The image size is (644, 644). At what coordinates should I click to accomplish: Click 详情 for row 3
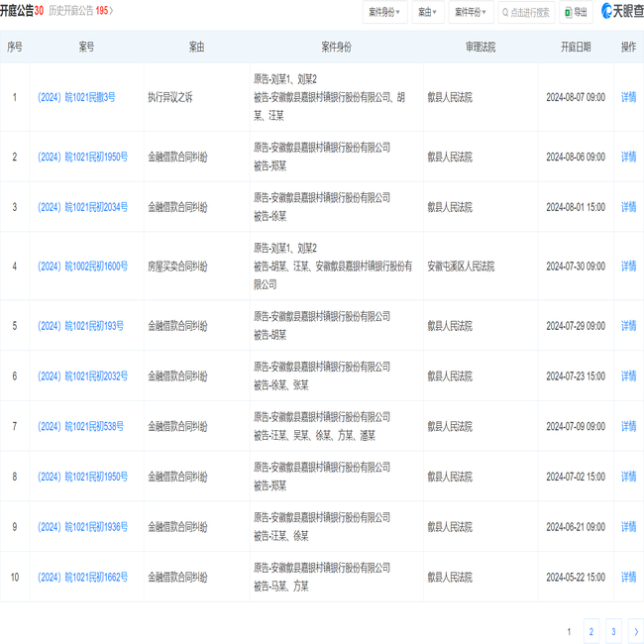coord(628,207)
